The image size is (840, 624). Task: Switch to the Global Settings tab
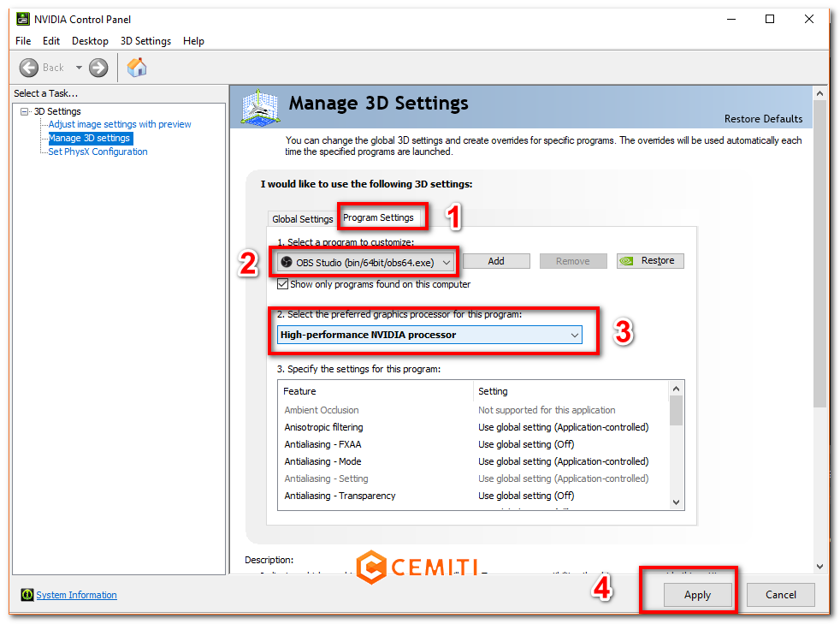(302, 219)
